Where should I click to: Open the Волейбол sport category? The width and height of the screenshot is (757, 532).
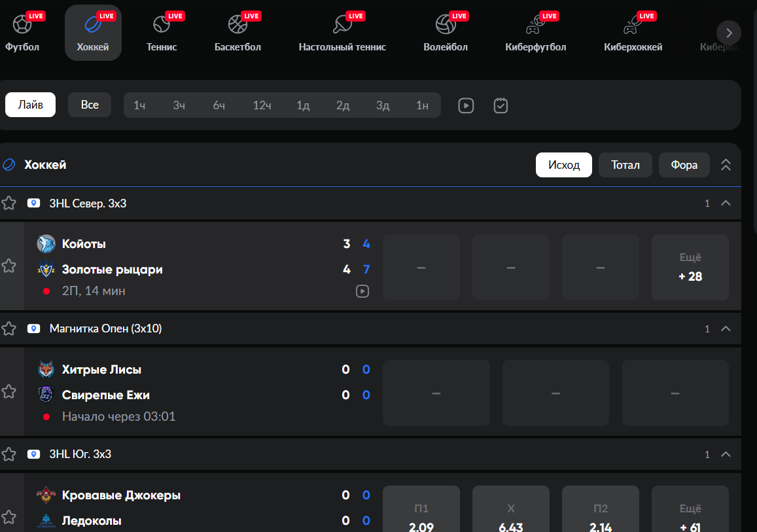[x=445, y=25]
